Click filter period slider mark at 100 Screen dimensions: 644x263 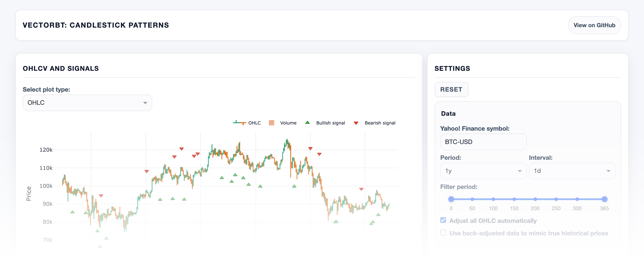pyautogui.click(x=493, y=199)
